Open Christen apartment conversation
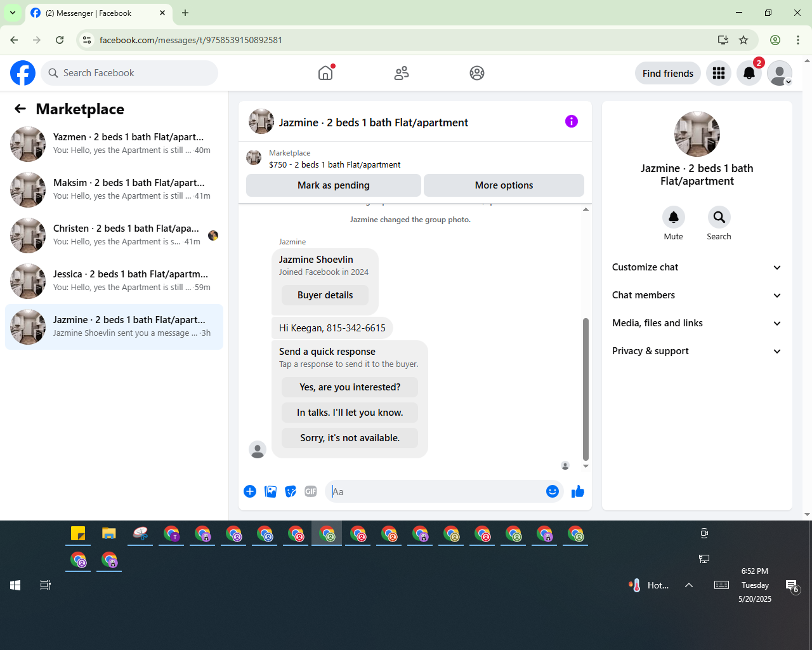 pos(114,235)
